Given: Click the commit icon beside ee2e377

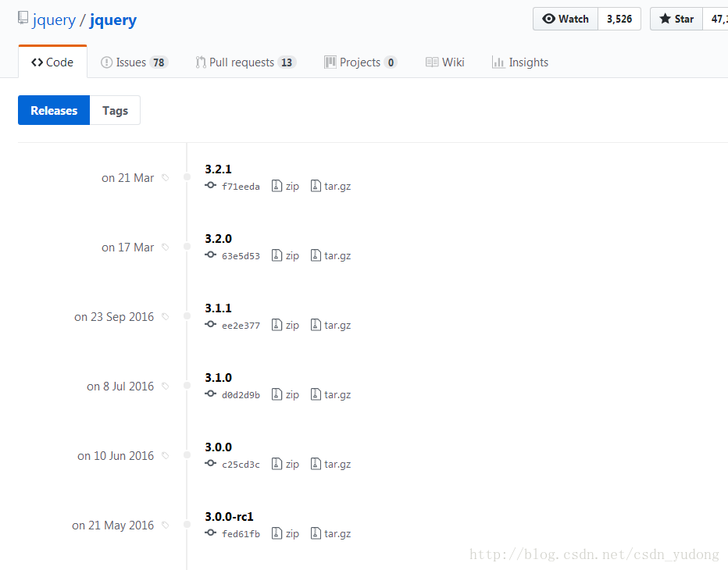Looking at the screenshot, I should 210,324.
